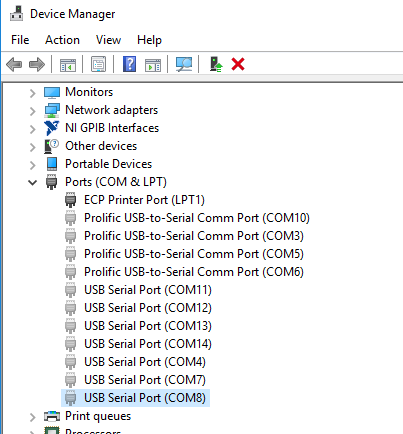
Task: Show/hide action pane toolbar icon
Action: click(153, 64)
